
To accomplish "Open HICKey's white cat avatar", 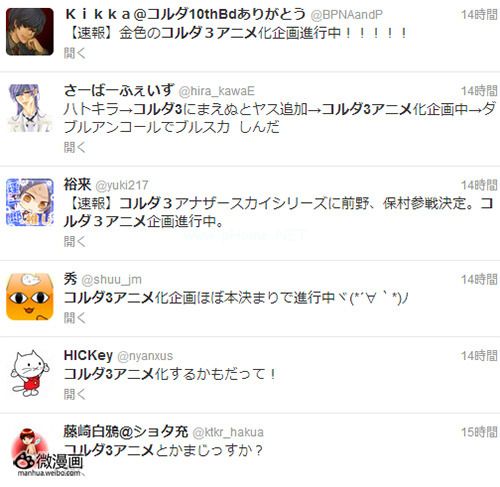I will (30, 373).
